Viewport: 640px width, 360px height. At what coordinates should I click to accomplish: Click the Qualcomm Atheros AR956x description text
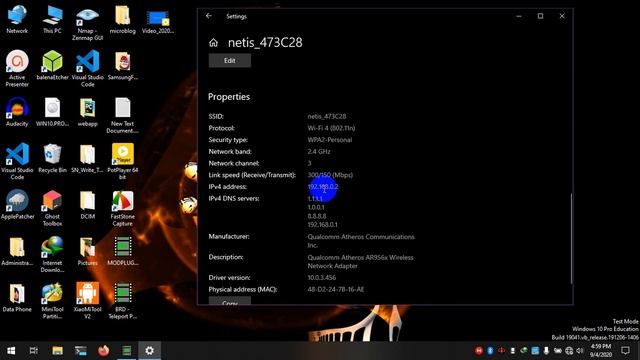[x=360, y=262]
